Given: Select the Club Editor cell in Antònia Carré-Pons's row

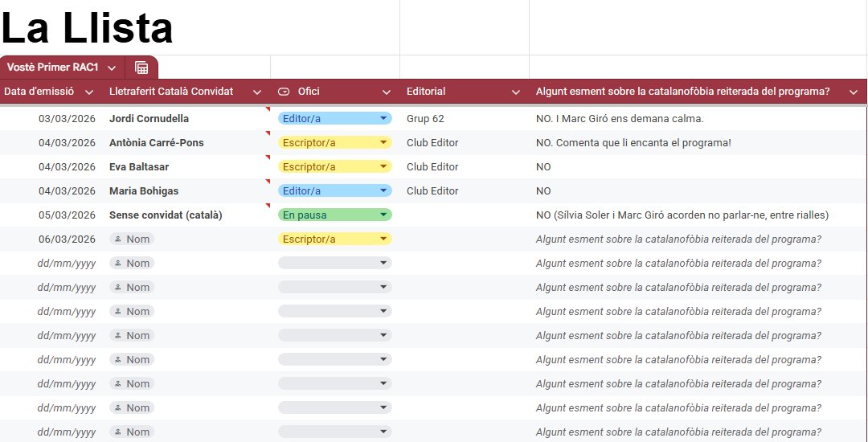Looking at the screenshot, I should coord(432,143).
